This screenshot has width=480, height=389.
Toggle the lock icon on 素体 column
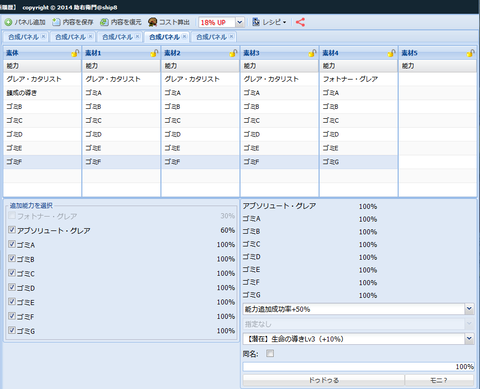click(75, 53)
